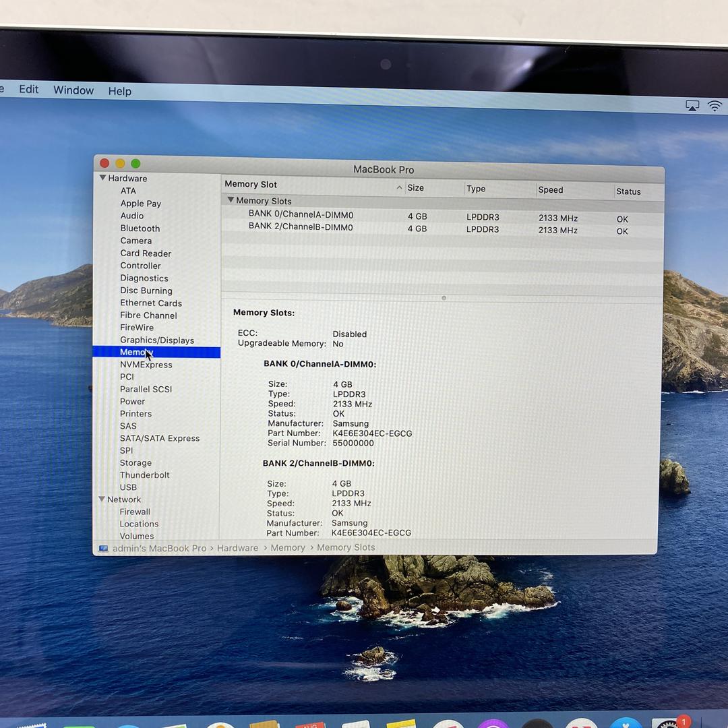Select PCI in the sidebar
This screenshot has width=728, height=728.
click(x=127, y=377)
